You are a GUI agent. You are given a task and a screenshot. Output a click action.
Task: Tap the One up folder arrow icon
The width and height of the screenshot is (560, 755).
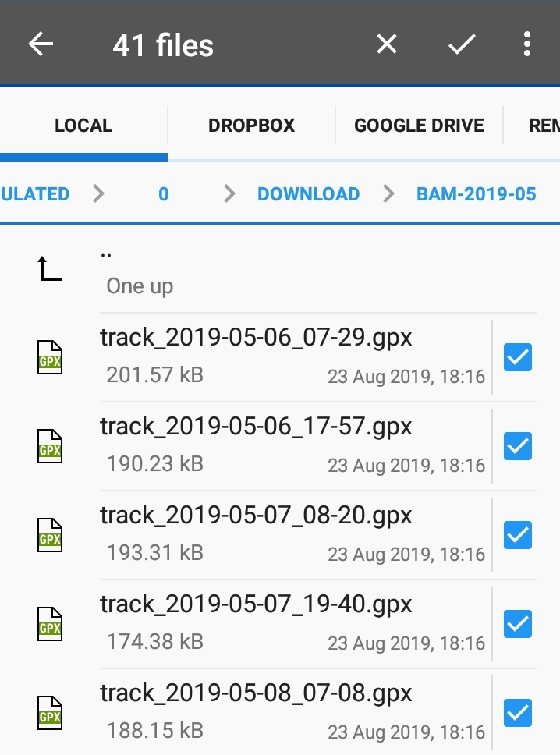50,269
